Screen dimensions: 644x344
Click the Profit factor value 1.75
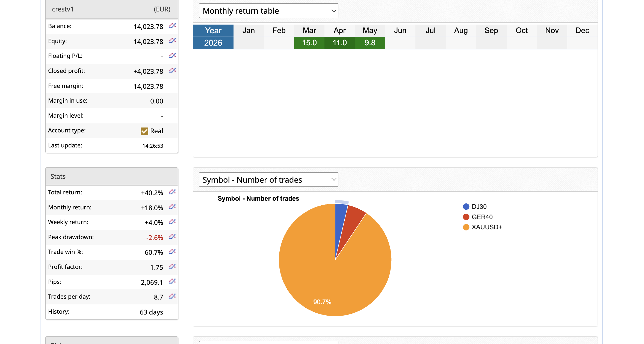(156, 267)
